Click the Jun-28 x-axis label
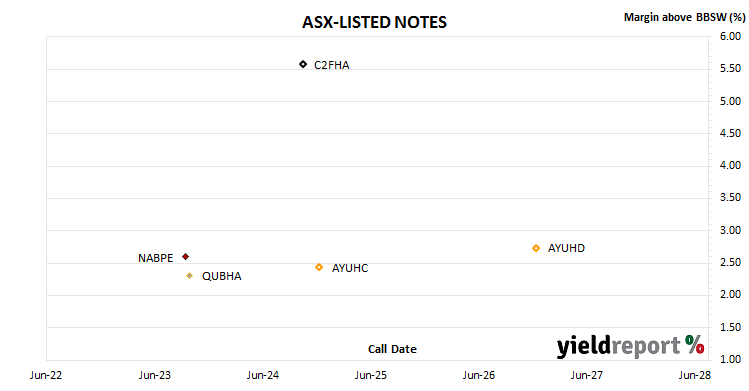 (695, 375)
